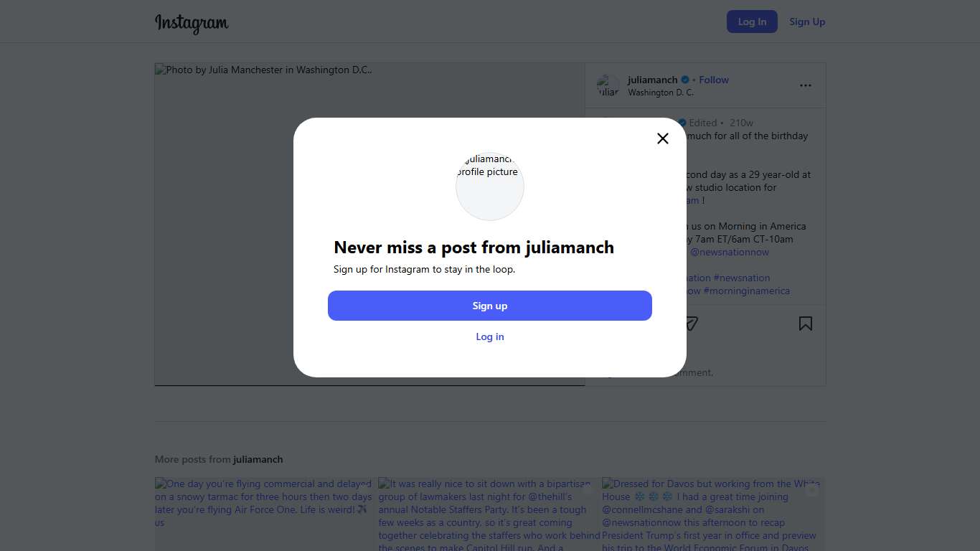Follow juliamanch from the post header

[714, 80]
